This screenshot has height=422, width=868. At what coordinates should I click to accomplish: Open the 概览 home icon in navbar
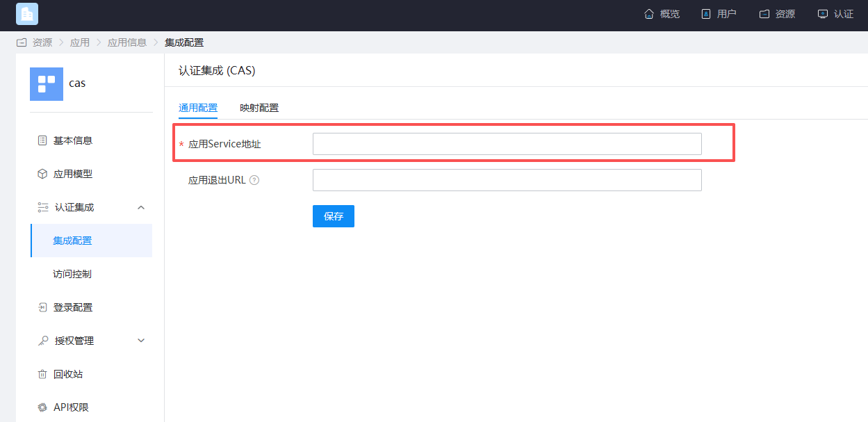649,14
